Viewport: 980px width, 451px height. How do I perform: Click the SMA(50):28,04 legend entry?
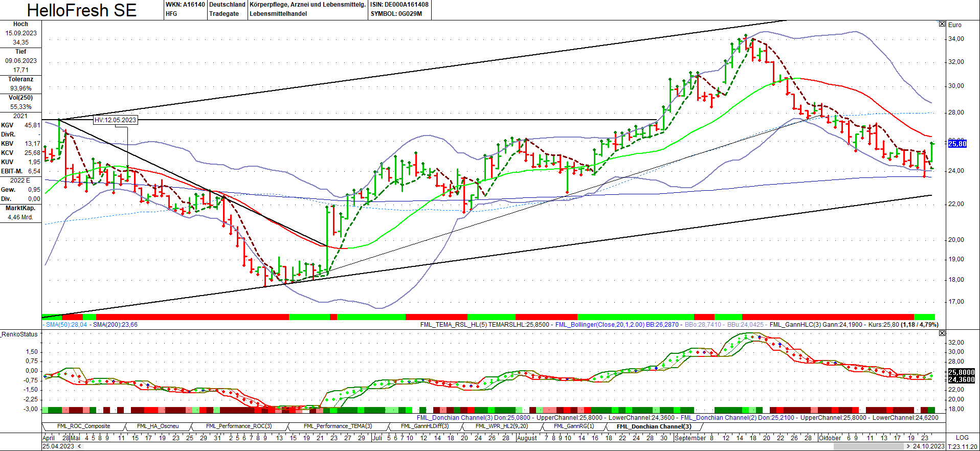(x=66, y=325)
